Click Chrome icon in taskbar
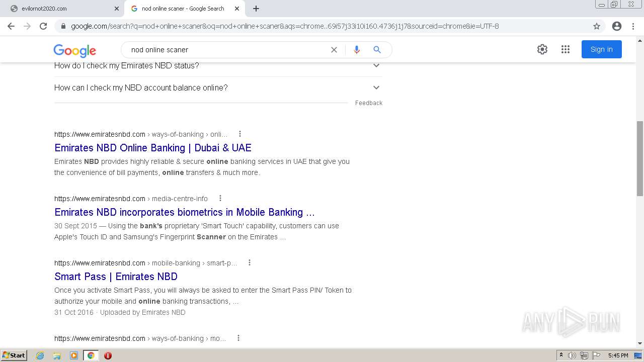This screenshot has width=644, height=362. pos(91,355)
